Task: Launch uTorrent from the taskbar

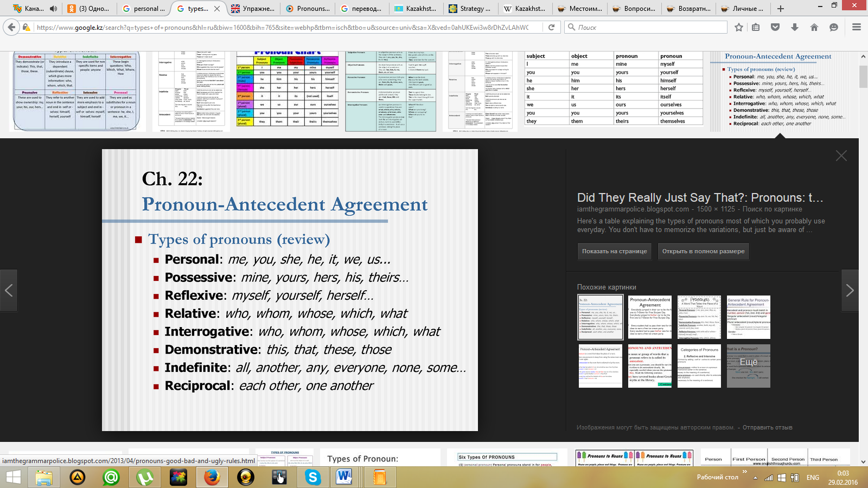Action: pyautogui.click(x=145, y=477)
